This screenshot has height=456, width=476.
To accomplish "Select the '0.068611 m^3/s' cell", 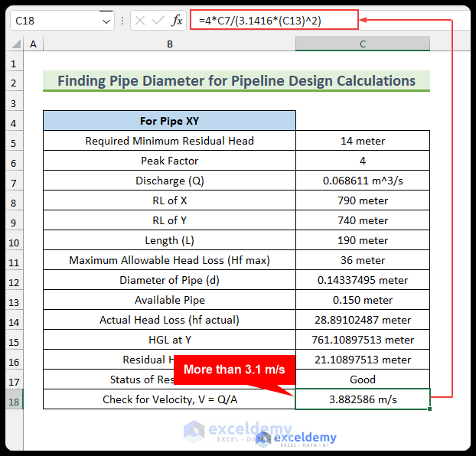I will [363, 181].
